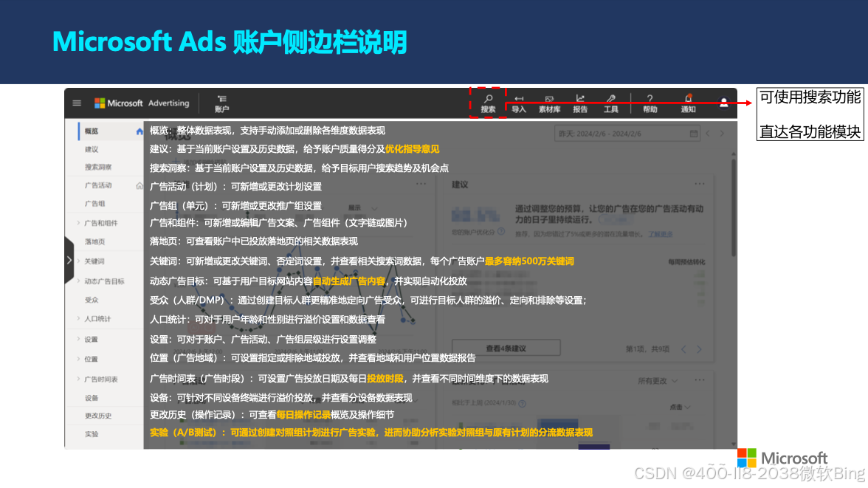
Task: Go to previous suggestion page arrow
Action: coord(683,349)
